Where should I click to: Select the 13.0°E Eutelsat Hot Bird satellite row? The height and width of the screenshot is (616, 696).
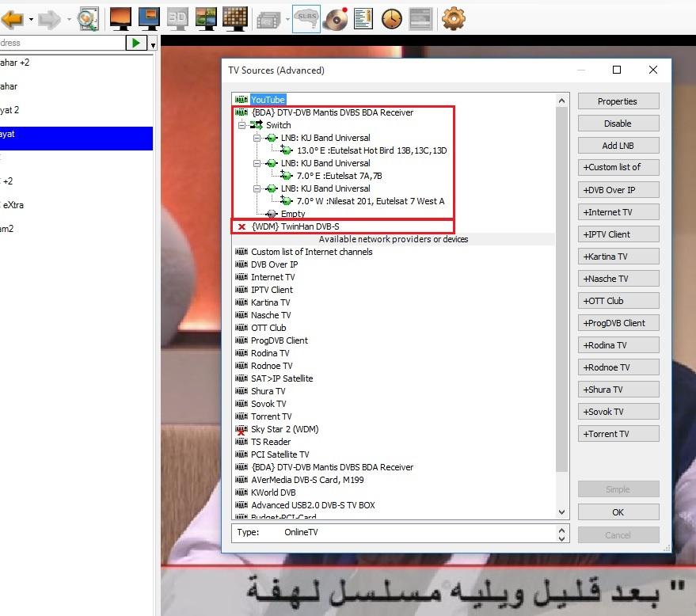[x=371, y=150]
